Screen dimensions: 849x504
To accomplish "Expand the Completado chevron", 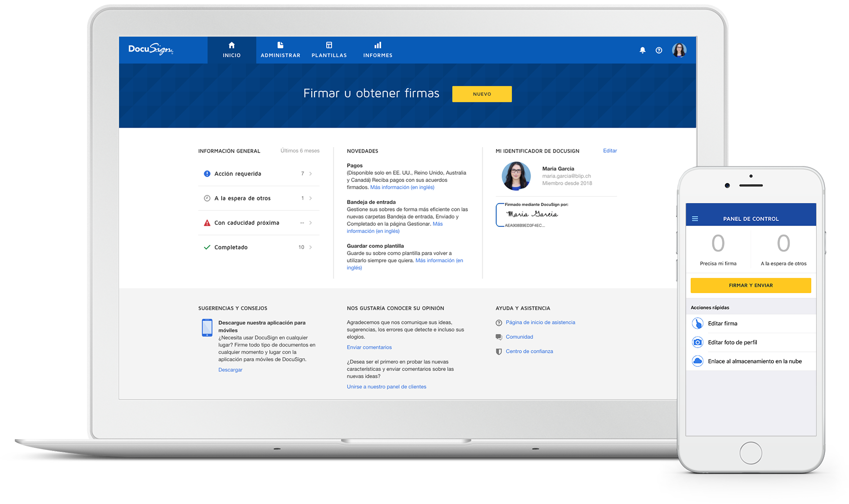I will point(311,247).
